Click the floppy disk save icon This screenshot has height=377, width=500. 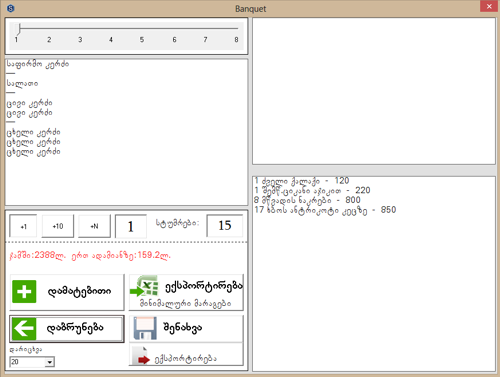[x=145, y=328]
